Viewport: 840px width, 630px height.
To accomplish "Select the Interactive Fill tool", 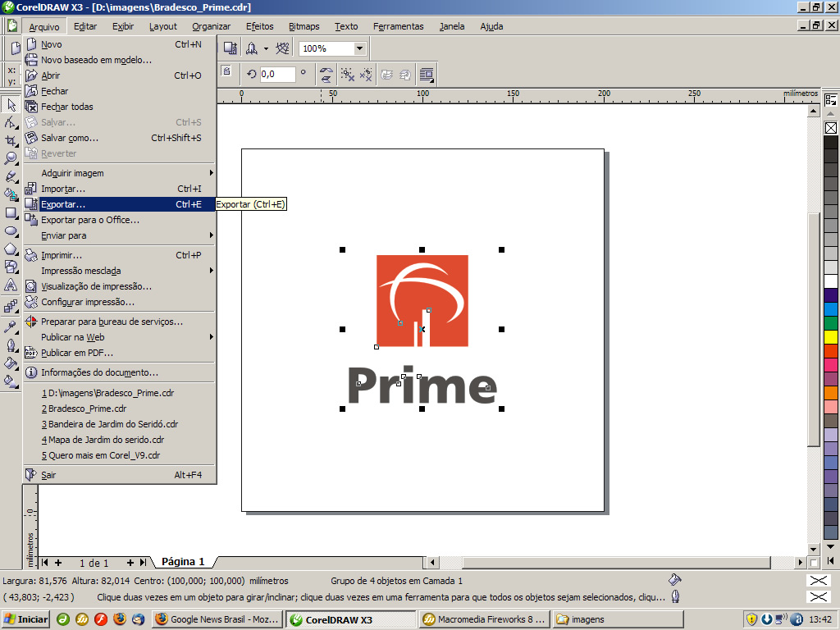I will (x=11, y=381).
